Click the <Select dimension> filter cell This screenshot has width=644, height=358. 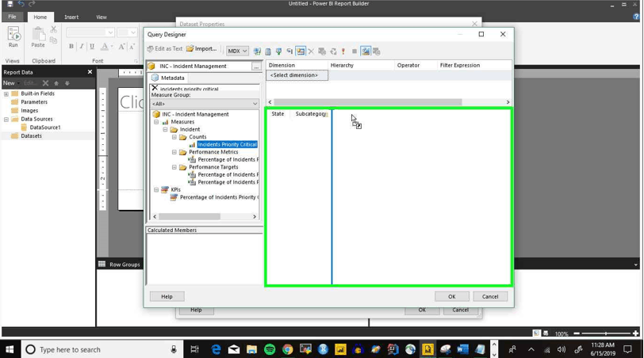point(297,75)
